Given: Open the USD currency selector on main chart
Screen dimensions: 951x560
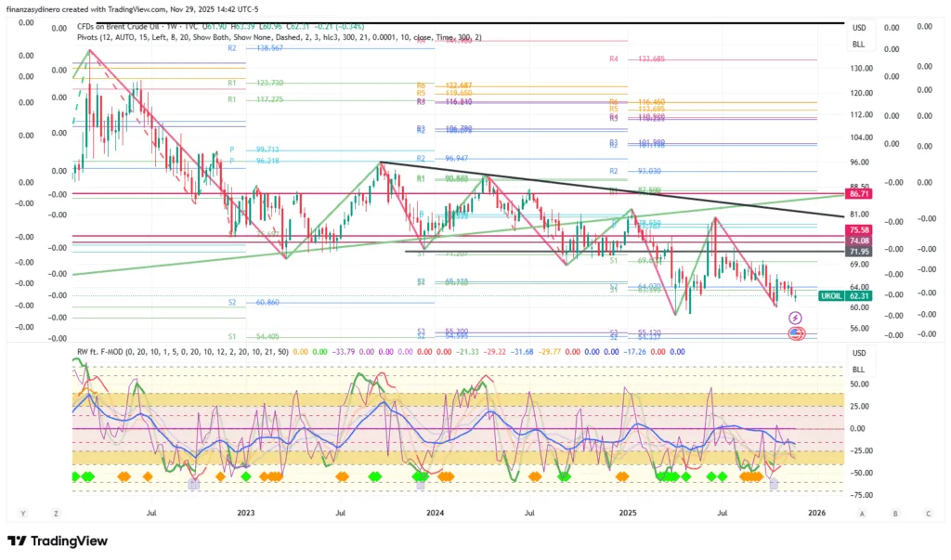Looking at the screenshot, I should coord(859,28).
